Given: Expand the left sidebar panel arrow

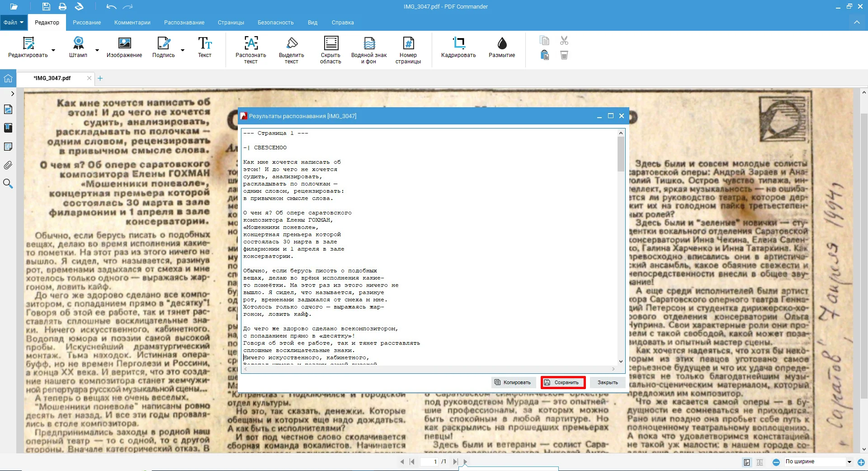Looking at the screenshot, I should click(12, 94).
